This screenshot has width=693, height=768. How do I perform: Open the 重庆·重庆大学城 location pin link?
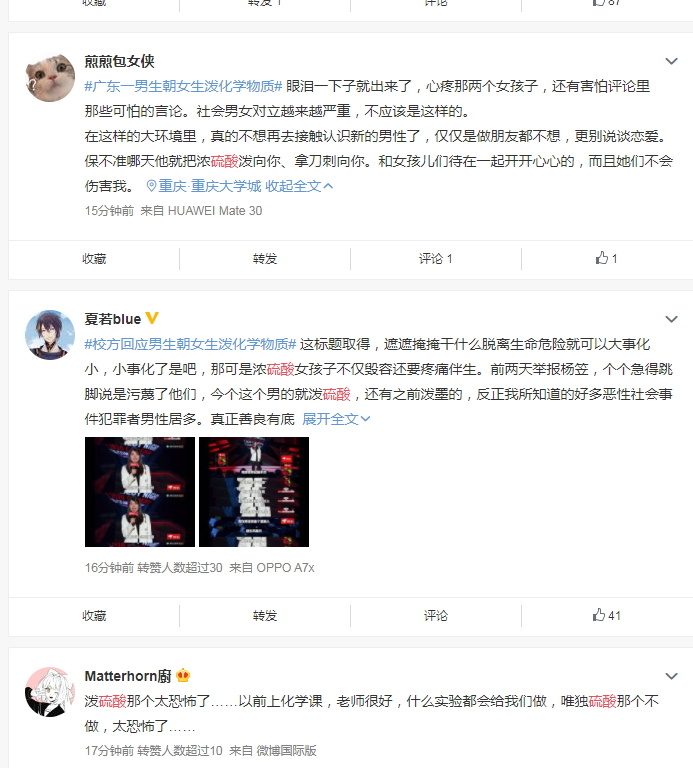(x=204, y=186)
